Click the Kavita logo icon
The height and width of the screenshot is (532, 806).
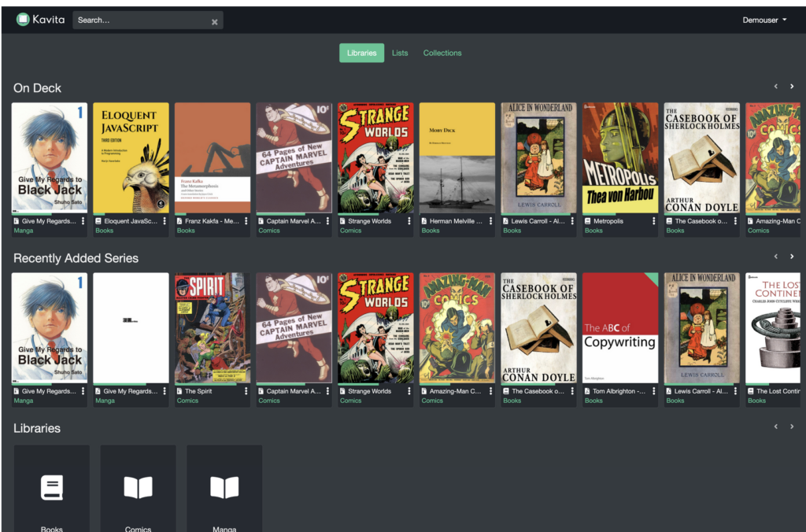(23, 20)
